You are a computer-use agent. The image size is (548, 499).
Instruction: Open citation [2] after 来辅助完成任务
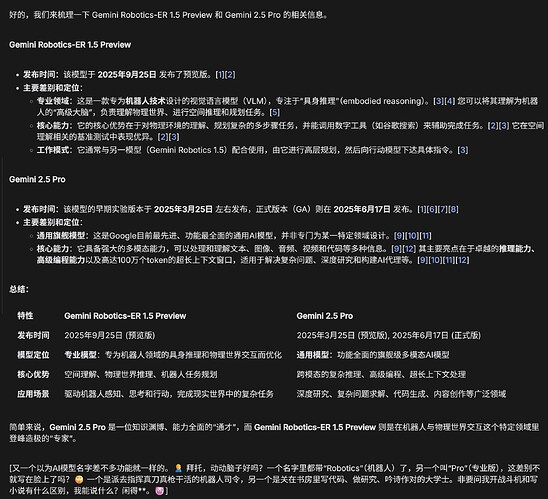tap(493, 125)
